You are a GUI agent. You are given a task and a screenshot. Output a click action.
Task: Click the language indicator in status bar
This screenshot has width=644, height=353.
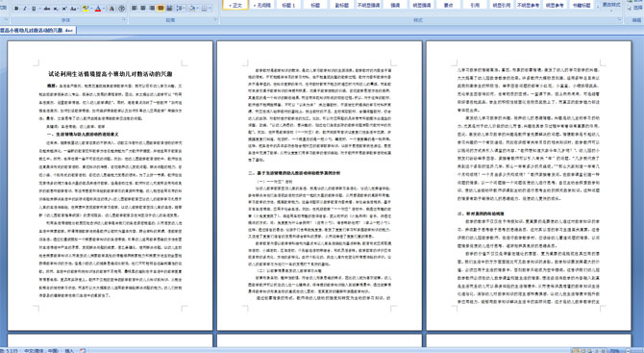pos(41,350)
